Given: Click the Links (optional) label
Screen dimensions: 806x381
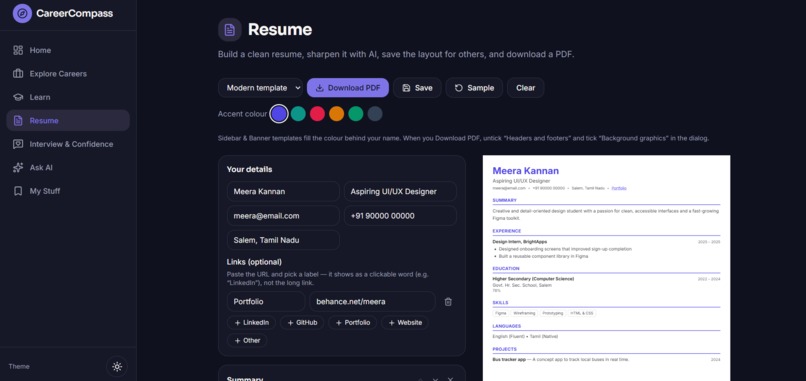Looking at the screenshot, I should [254, 262].
